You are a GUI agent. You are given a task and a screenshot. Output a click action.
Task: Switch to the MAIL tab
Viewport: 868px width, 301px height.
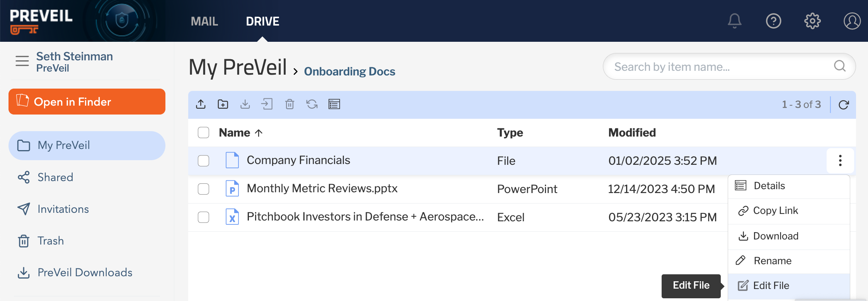pyautogui.click(x=204, y=21)
